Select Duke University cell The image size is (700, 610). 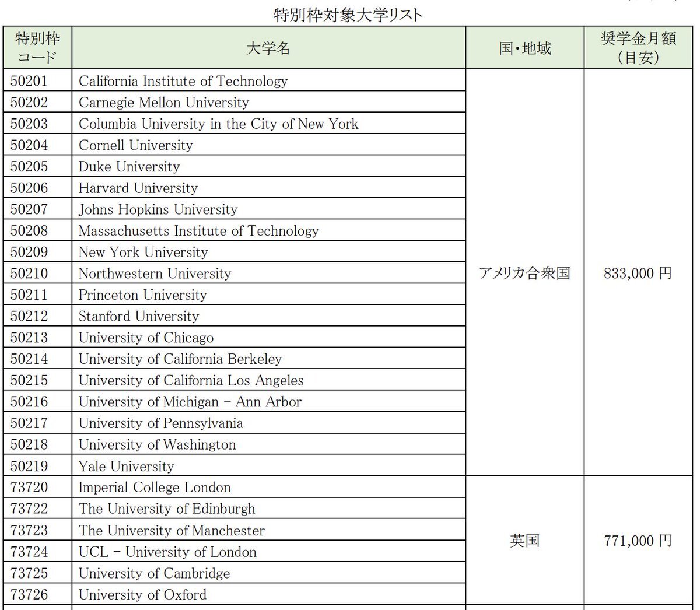point(269,166)
